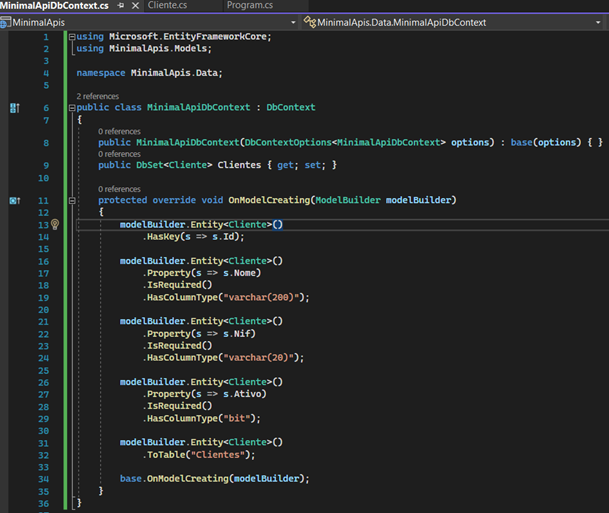Click "0 references" above OnModelCreating method
This screenshot has height=513, width=609.
pyautogui.click(x=119, y=189)
